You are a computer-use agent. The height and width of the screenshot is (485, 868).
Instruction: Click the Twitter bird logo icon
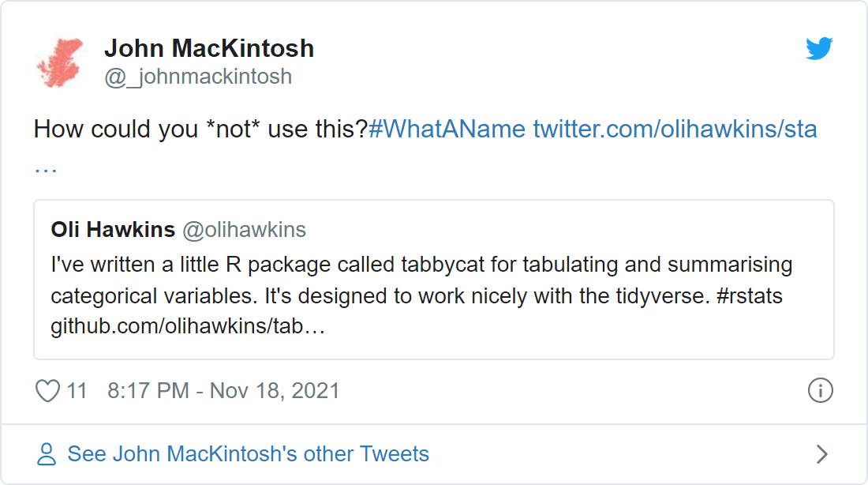pyautogui.click(x=819, y=48)
